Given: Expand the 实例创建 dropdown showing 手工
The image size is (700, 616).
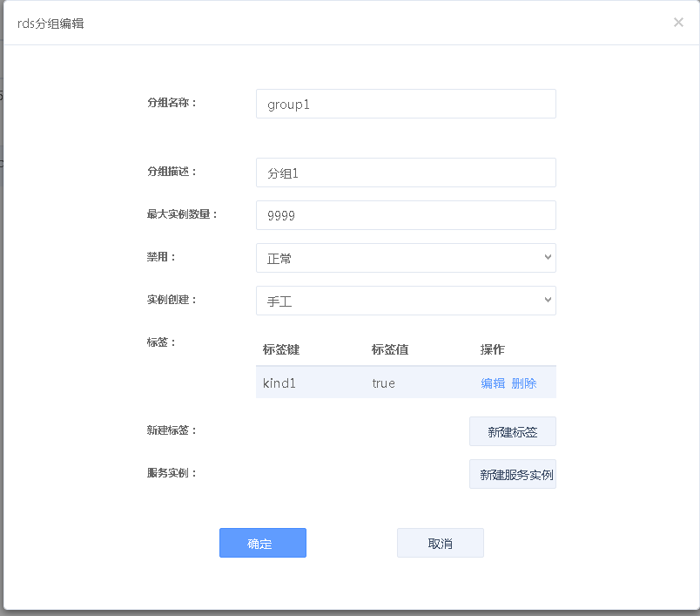Looking at the screenshot, I should click(x=406, y=301).
